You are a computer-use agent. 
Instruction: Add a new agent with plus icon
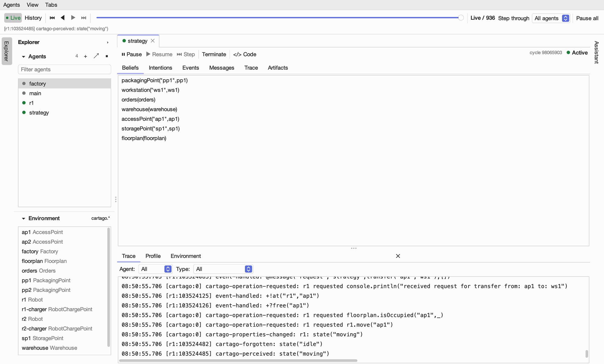[85, 56]
